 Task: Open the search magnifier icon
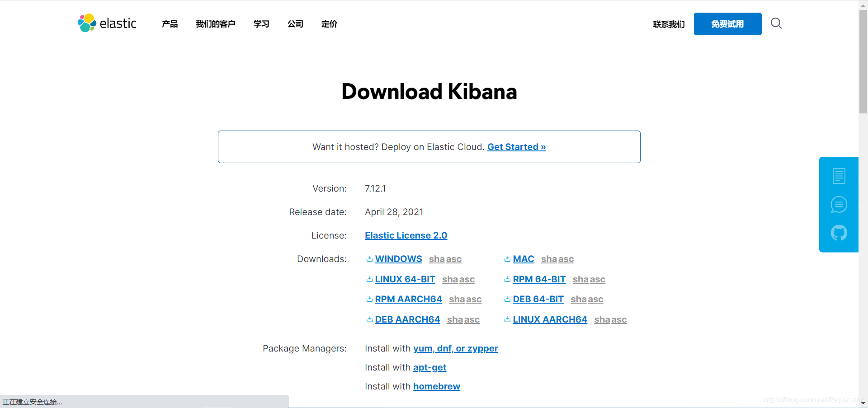point(776,23)
